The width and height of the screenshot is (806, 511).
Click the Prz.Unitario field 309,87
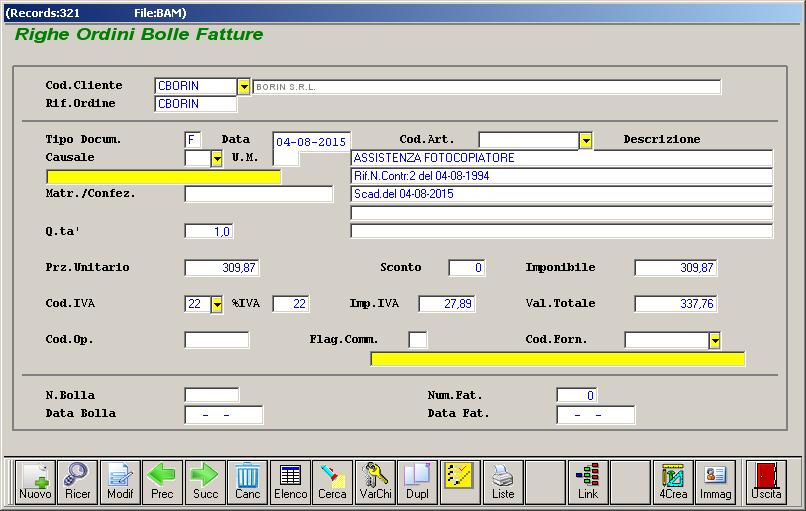pos(222,267)
